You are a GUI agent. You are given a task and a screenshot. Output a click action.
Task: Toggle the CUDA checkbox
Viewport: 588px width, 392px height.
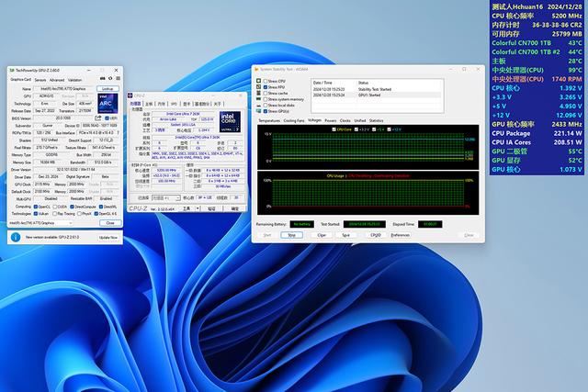(x=55, y=207)
